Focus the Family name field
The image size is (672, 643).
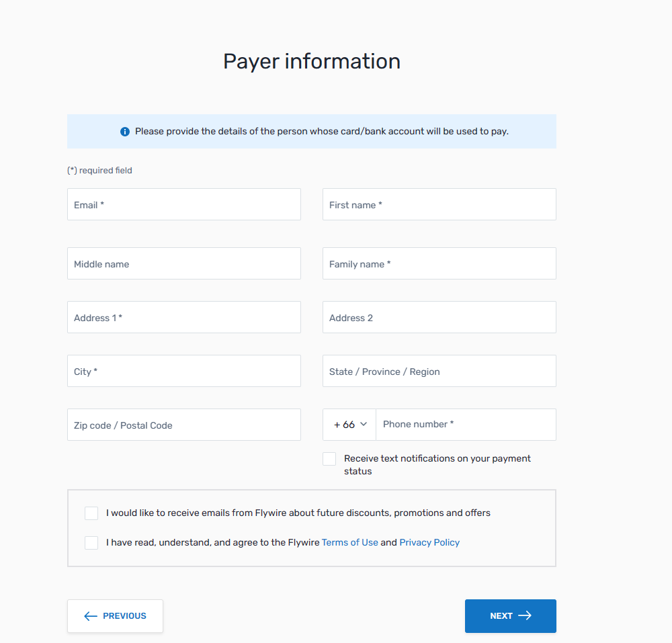coord(439,263)
